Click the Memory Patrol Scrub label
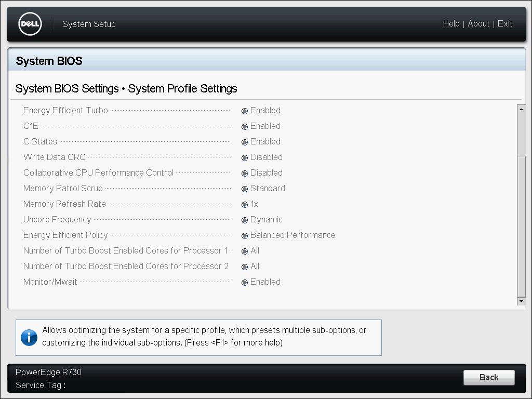This screenshot has height=399, width=532. click(x=63, y=188)
